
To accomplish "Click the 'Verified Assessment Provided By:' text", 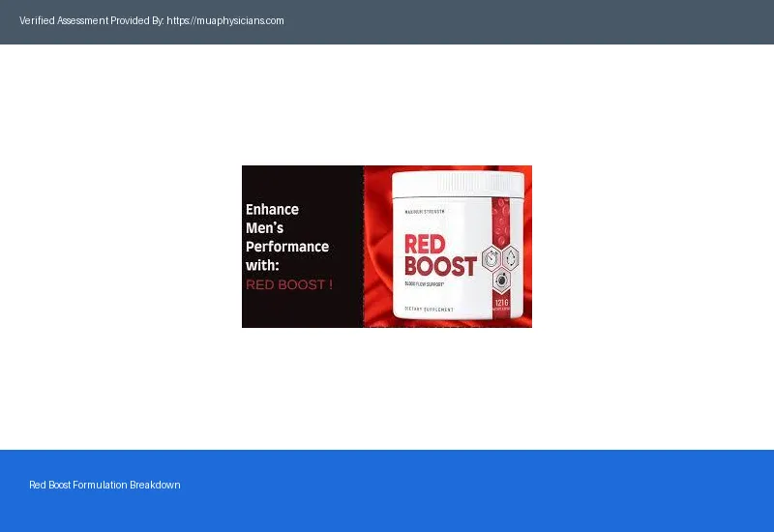I will pyautogui.click(x=92, y=20).
